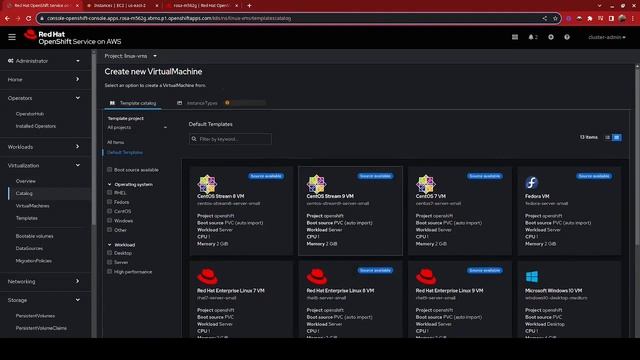Click the Fedora VM logo
This screenshot has width=640, height=360.
[532, 183]
